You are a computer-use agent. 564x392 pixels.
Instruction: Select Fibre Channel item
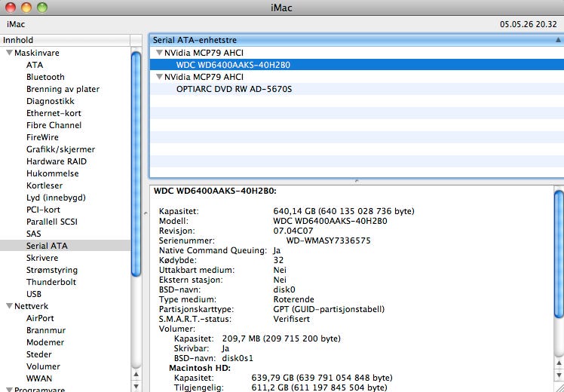tap(54, 125)
